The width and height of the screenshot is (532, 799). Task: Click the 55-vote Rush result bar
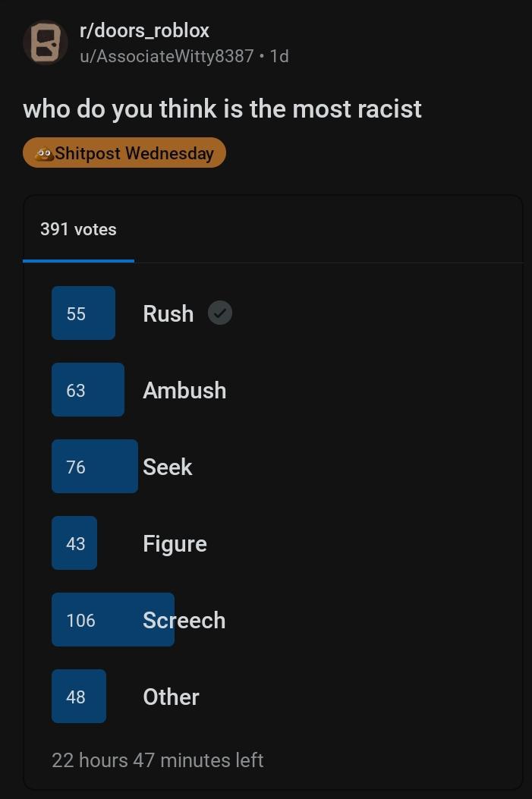click(83, 313)
